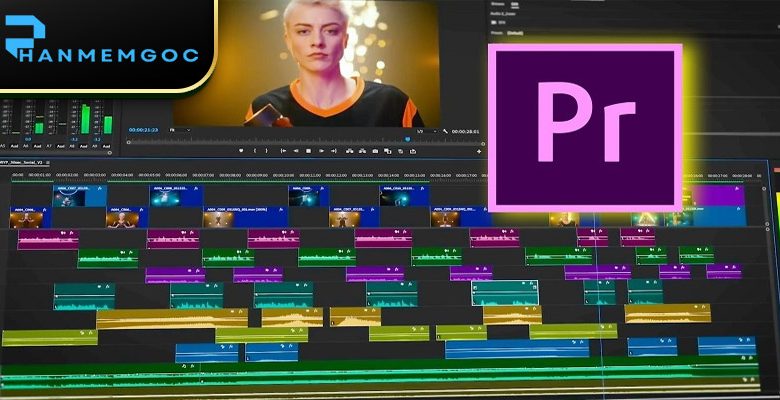The image size is (780, 400).
Task: Click the Extract button
Action: [x=362, y=151]
